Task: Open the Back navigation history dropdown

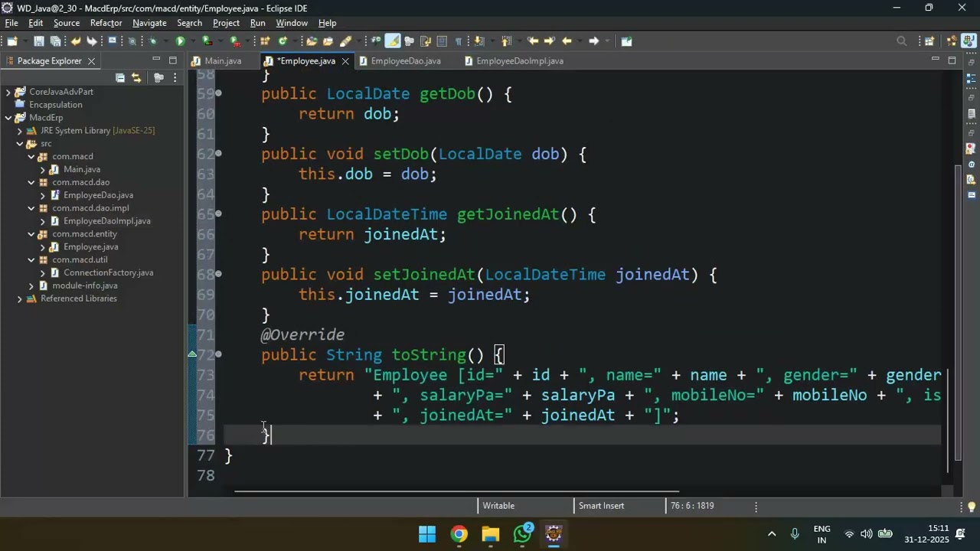Action: [580, 41]
